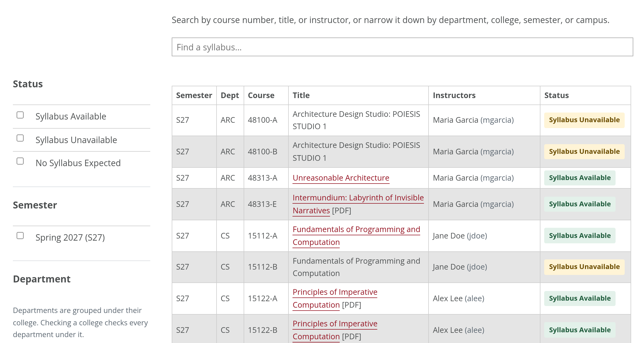This screenshot has height=343, width=644.
Task: Click the Syllabus Unavailable badge for 15112-B
Action: pos(584,267)
